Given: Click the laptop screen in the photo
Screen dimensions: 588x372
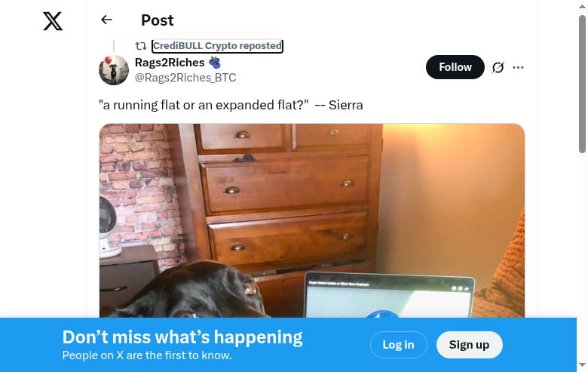Looking at the screenshot, I should [x=389, y=298].
